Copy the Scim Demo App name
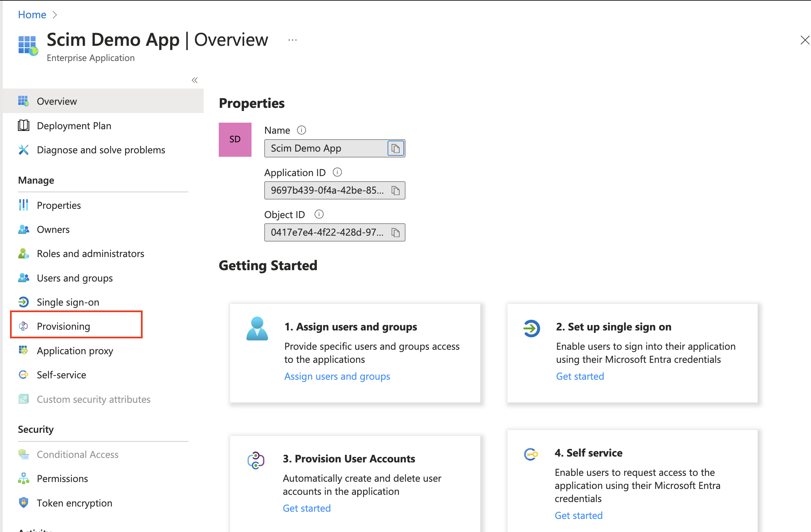811x532 pixels. click(396, 149)
